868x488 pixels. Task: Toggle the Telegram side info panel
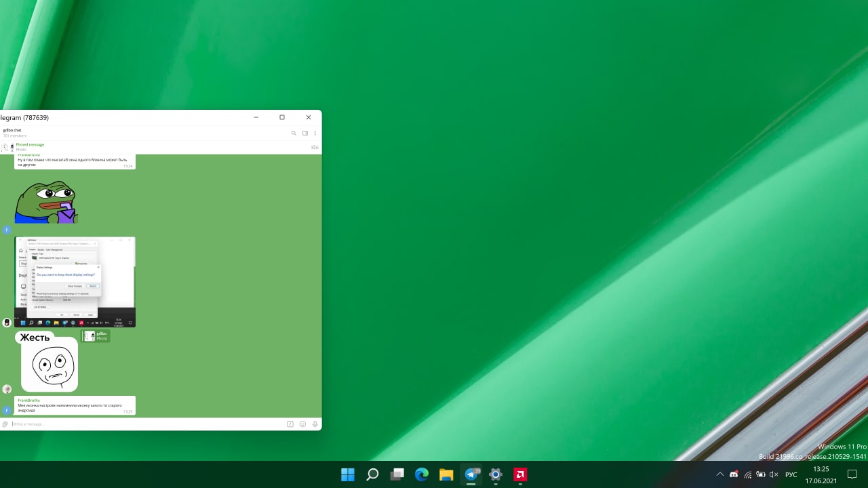[x=305, y=133]
